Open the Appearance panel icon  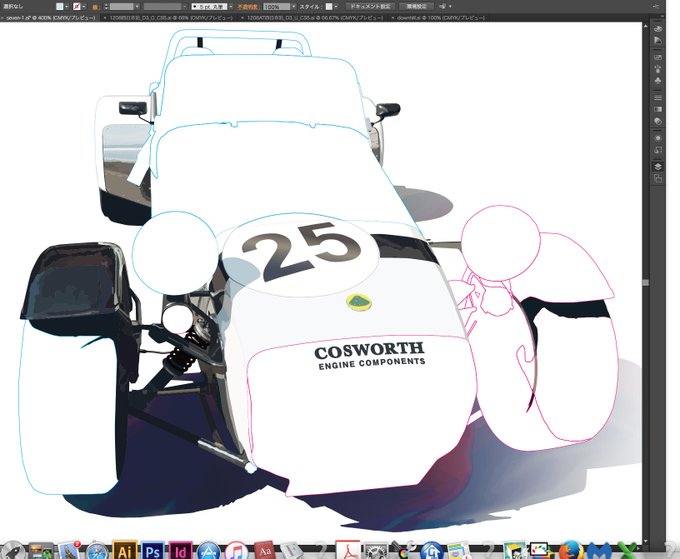coord(658,138)
